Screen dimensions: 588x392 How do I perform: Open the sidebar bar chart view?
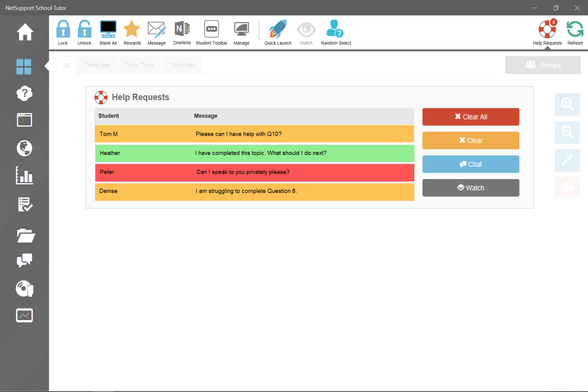point(24,176)
